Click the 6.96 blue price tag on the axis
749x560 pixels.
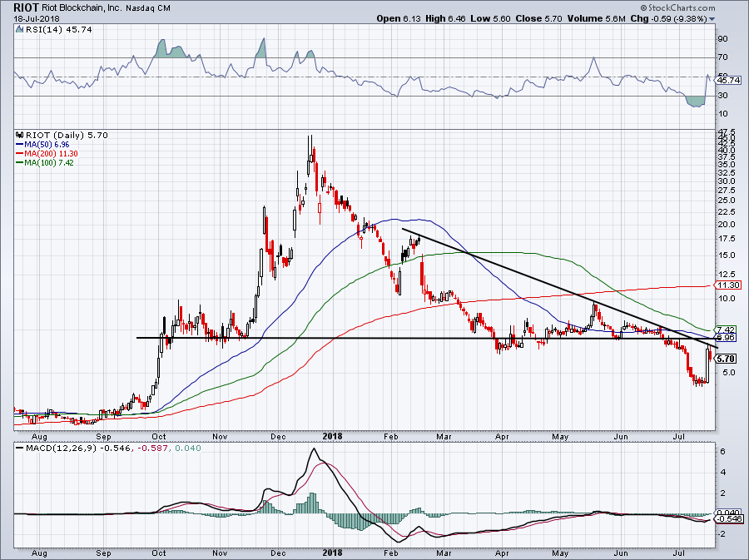726,338
